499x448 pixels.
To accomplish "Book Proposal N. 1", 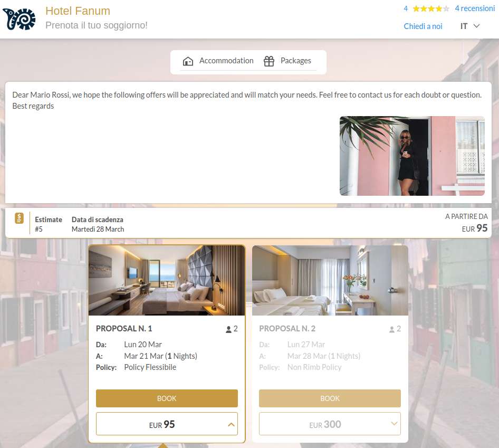I will click(x=167, y=398).
